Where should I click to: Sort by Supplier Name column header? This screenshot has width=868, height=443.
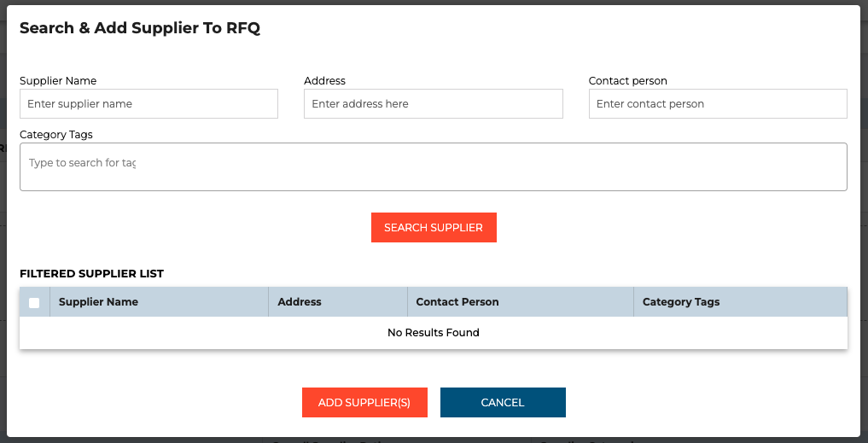click(x=98, y=302)
